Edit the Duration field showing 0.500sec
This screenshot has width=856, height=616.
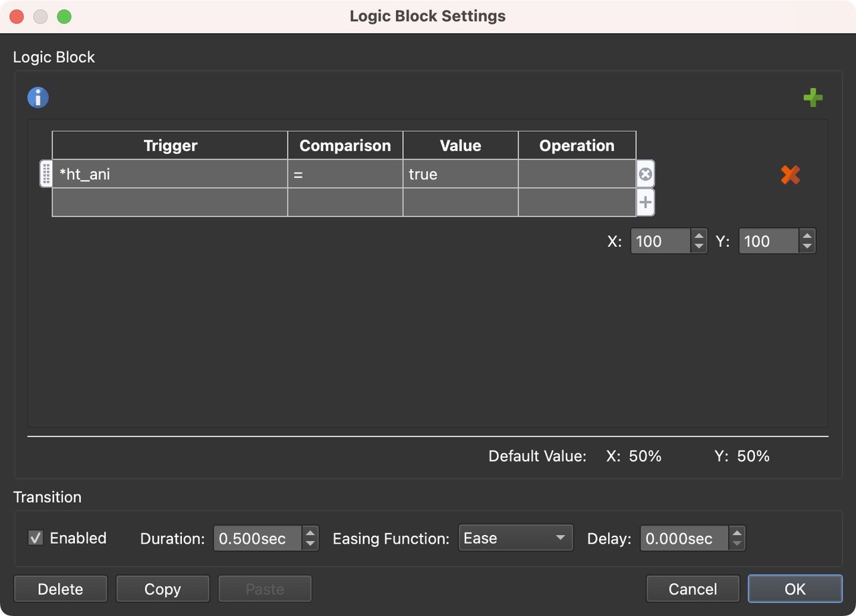click(257, 538)
